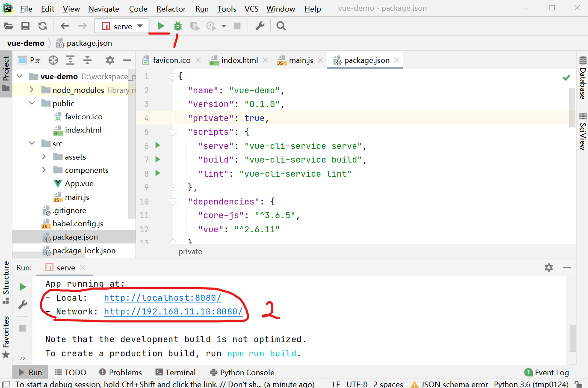The height and width of the screenshot is (388, 588).
Task: Start debugging with the bug icon
Action: point(177,26)
